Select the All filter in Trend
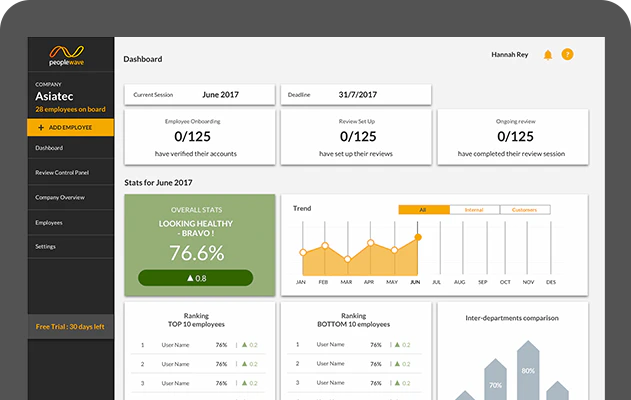Screen dimensions: 631x400 coord(424,210)
